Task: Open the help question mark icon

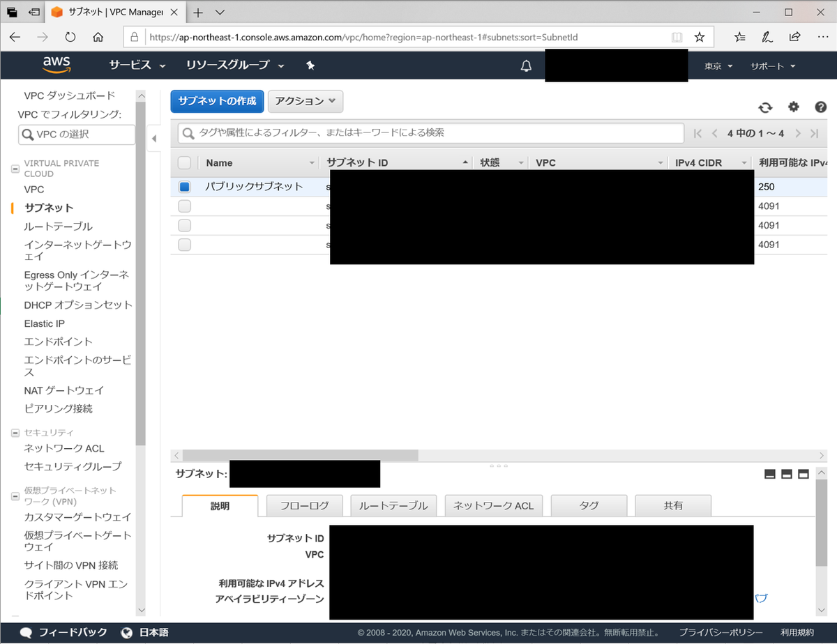Action: (820, 107)
